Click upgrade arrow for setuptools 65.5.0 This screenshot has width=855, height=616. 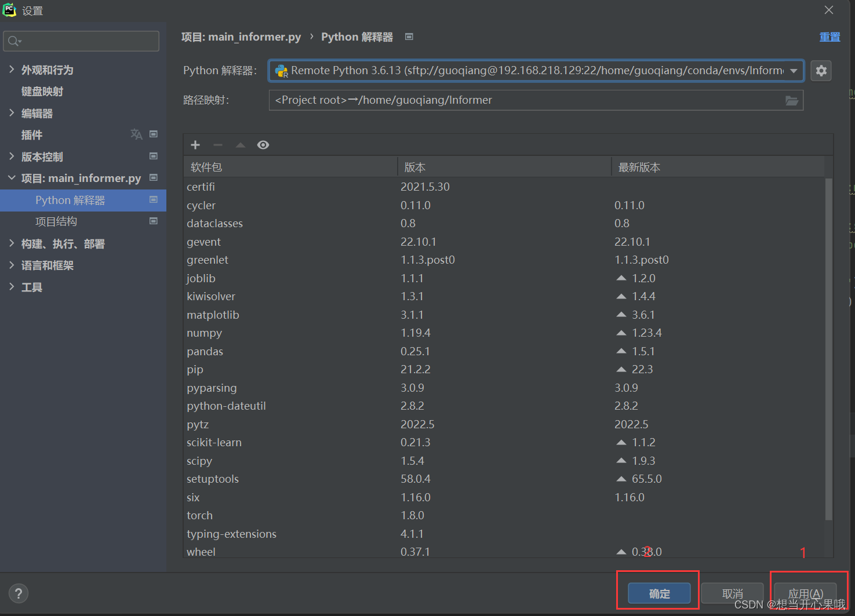click(621, 479)
